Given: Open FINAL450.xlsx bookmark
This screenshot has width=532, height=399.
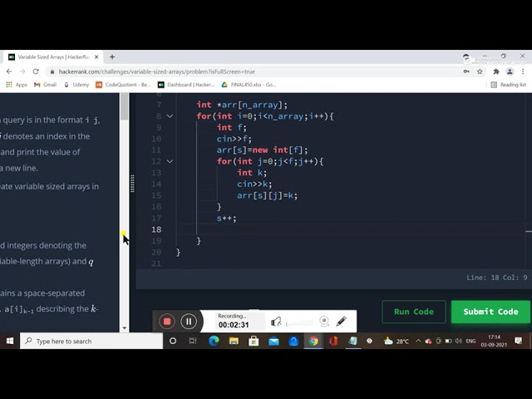Looking at the screenshot, I should tap(249, 85).
